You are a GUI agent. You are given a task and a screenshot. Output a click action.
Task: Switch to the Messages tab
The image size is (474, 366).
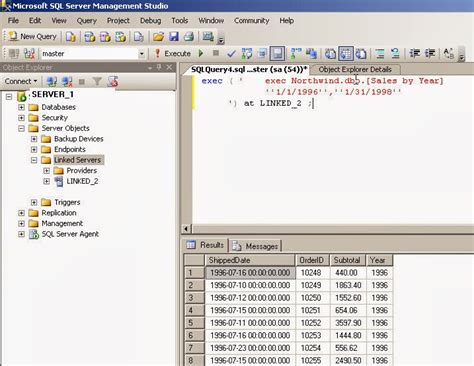tap(255, 246)
